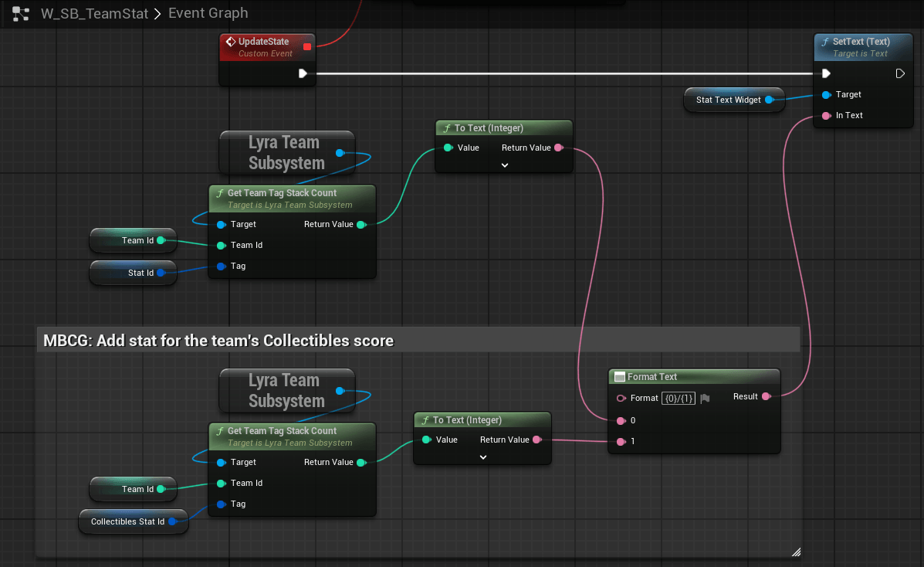Click the red delegate pin on UpdateState

click(x=307, y=47)
